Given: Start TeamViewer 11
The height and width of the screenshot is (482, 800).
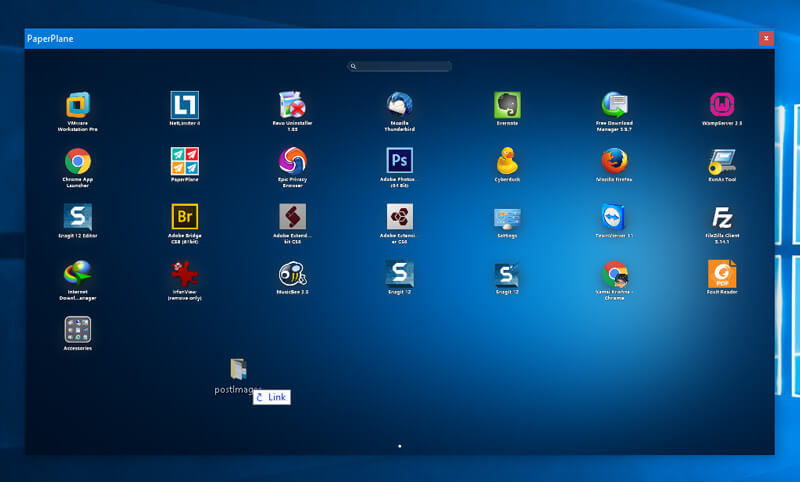Looking at the screenshot, I should pos(615,217).
